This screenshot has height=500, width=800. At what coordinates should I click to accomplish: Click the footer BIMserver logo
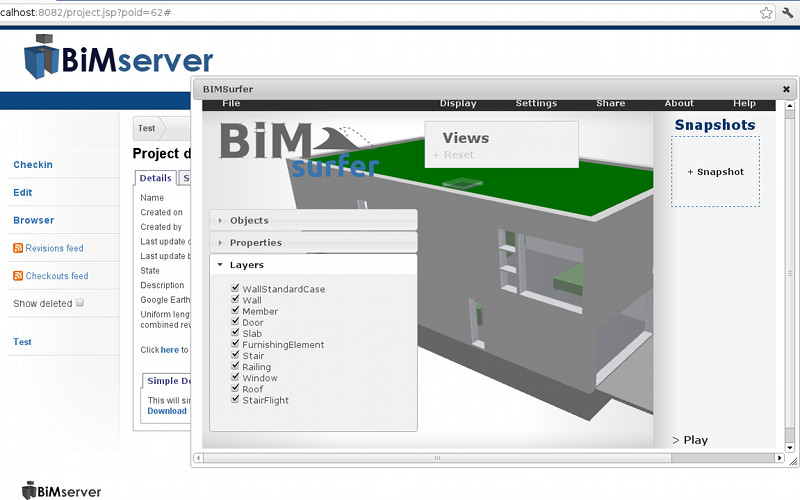coord(61,490)
